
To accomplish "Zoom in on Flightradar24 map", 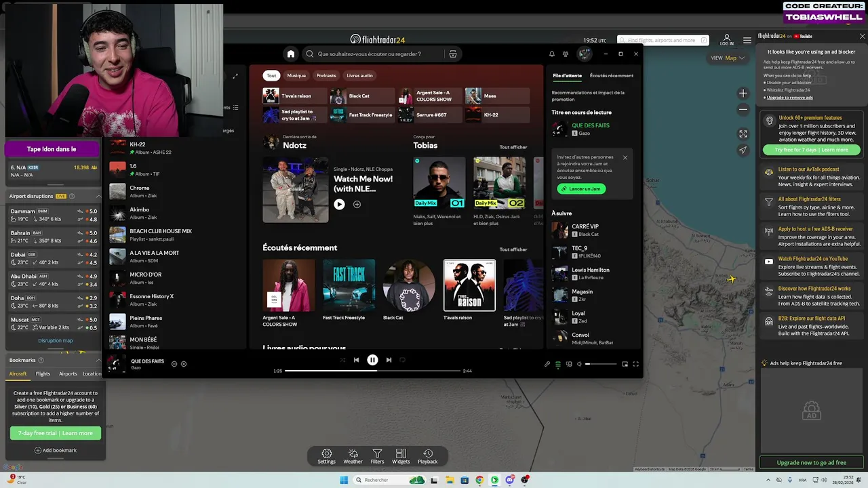I will coord(743,94).
